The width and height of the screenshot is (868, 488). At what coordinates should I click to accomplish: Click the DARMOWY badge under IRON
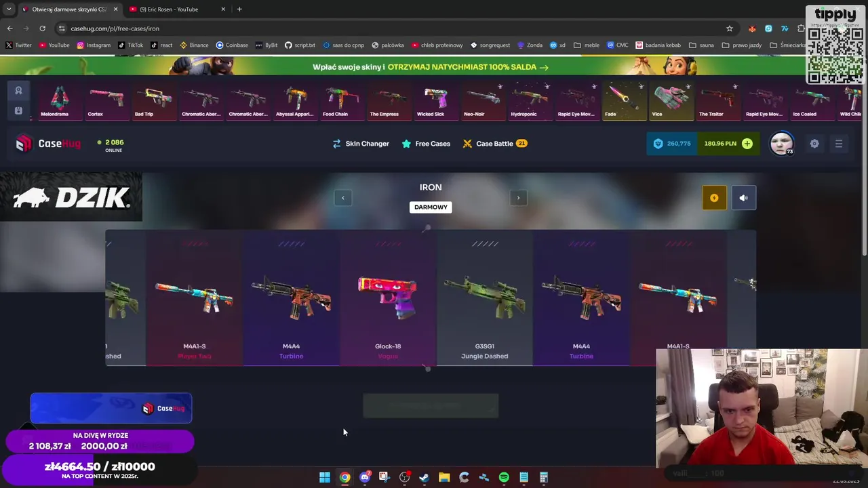pos(431,207)
